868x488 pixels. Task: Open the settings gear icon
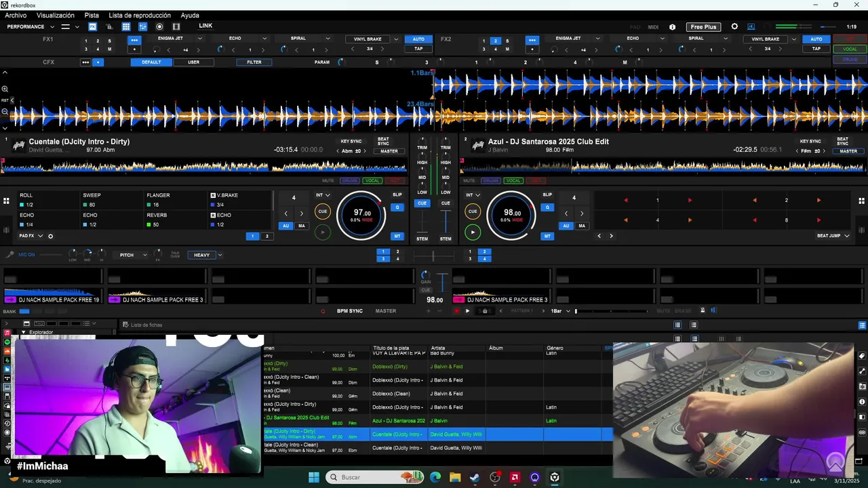pyautogui.click(x=734, y=26)
